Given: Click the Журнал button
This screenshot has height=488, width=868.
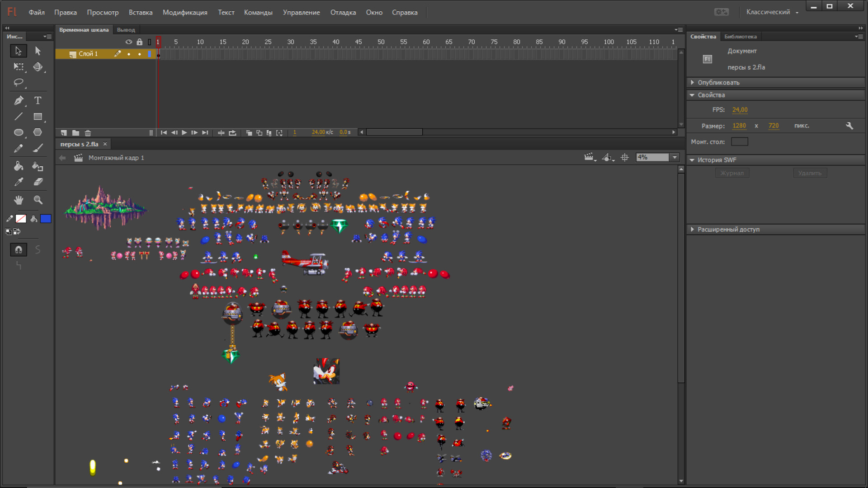Looking at the screenshot, I should [x=732, y=173].
